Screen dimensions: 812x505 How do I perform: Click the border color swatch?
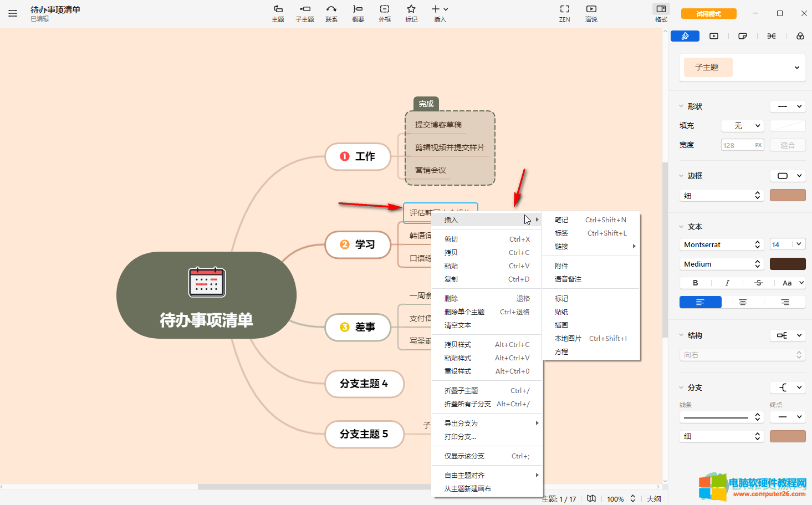point(788,195)
